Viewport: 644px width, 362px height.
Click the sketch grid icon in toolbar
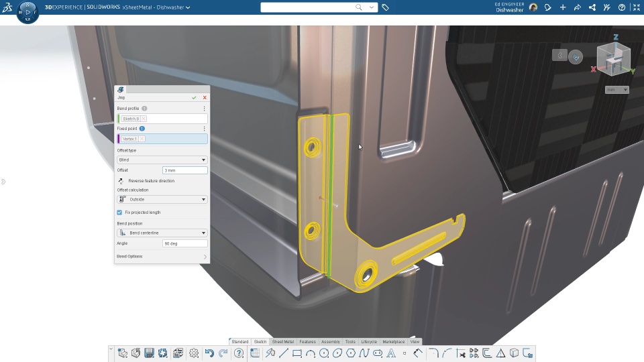tap(255, 353)
